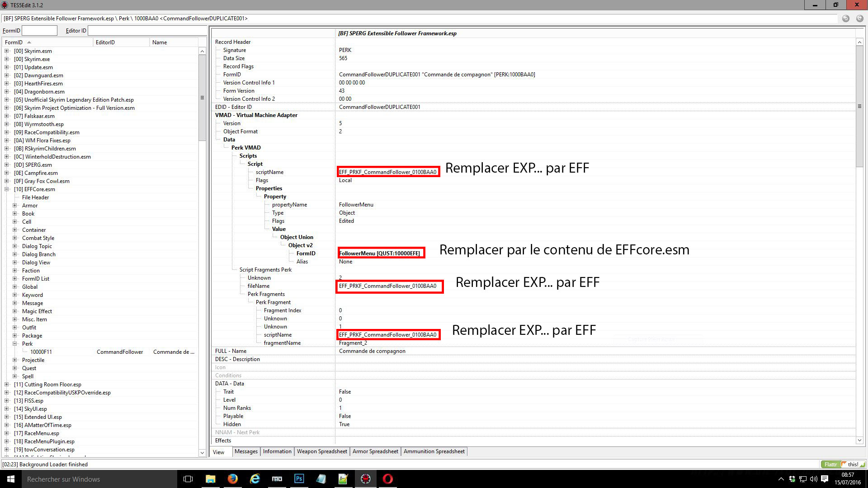Image resolution: width=868 pixels, height=488 pixels.
Task: Sort by the FormID column header
Action: pyautogui.click(x=47, y=42)
